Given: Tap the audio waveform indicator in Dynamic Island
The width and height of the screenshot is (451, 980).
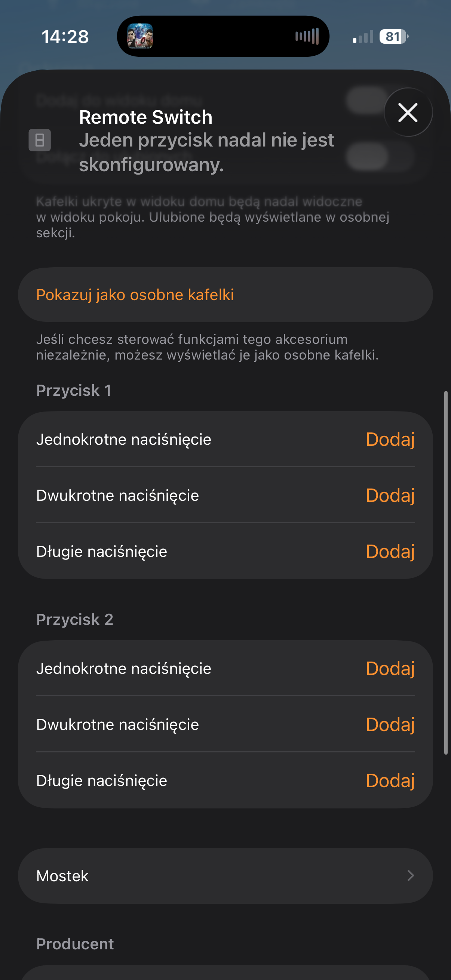Looking at the screenshot, I should pyautogui.click(x=307, y=37).
